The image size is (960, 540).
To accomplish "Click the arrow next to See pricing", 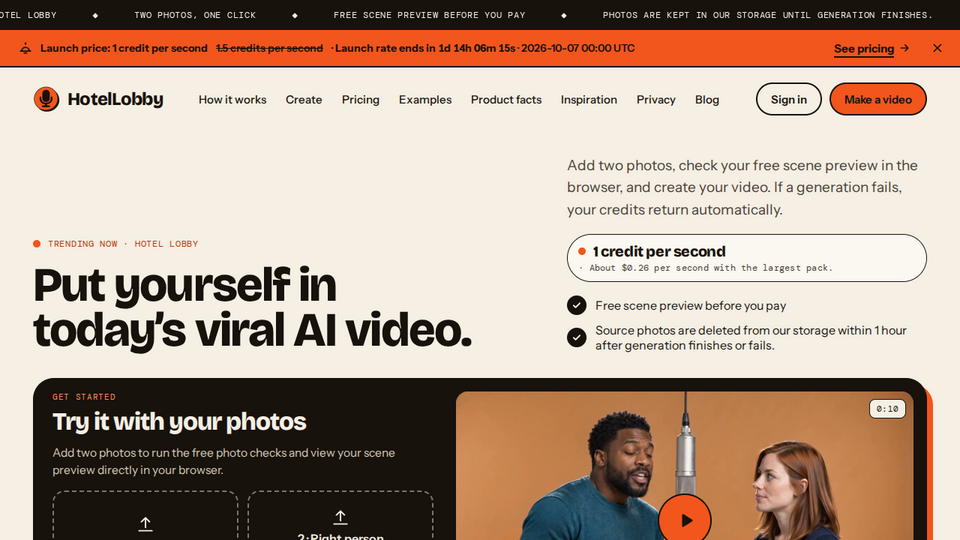I will click(x=904, y=48).
